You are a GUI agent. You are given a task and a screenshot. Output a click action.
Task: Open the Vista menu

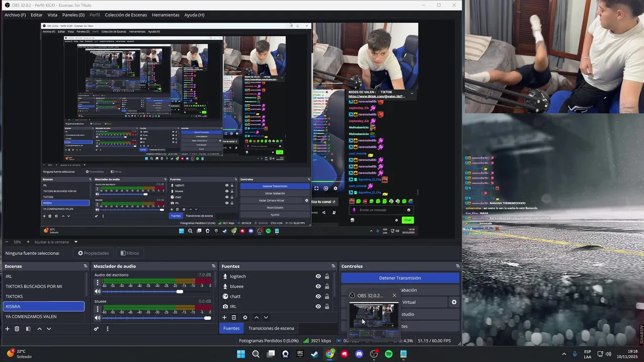point(52,15)
